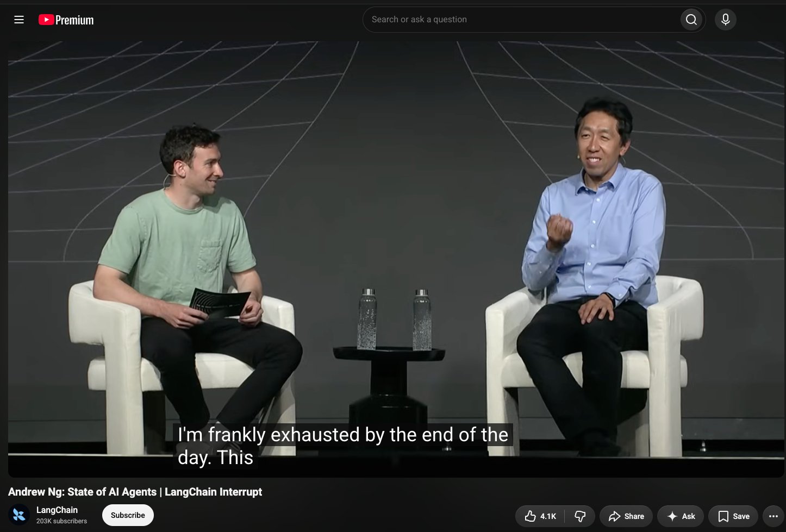Like the video with thumbs-up 4.1K
Screen dimensions: 786x532
540,516
